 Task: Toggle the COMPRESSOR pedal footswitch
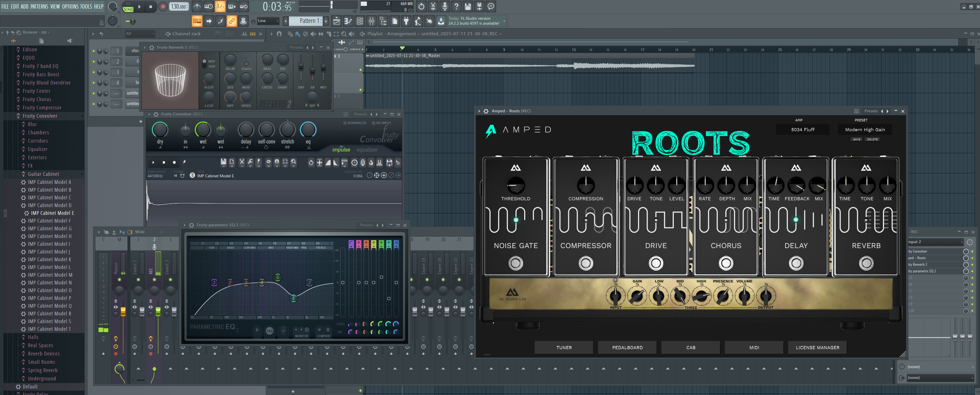(x=586, y=263)
